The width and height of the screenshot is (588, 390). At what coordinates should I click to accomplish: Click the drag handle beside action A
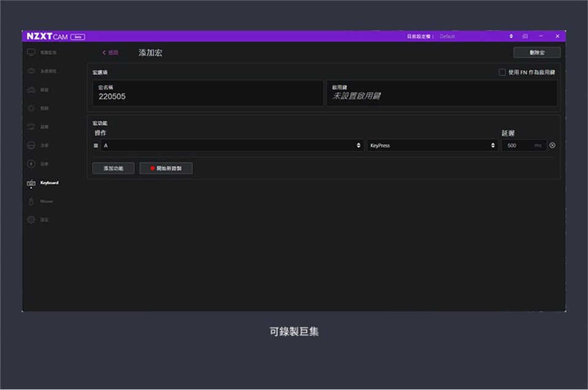(96, 145)
